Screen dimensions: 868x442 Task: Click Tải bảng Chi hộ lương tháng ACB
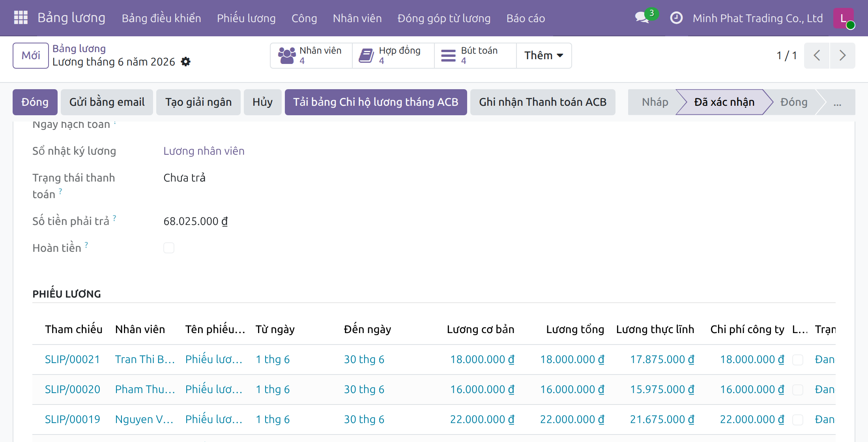click(376, 102)
